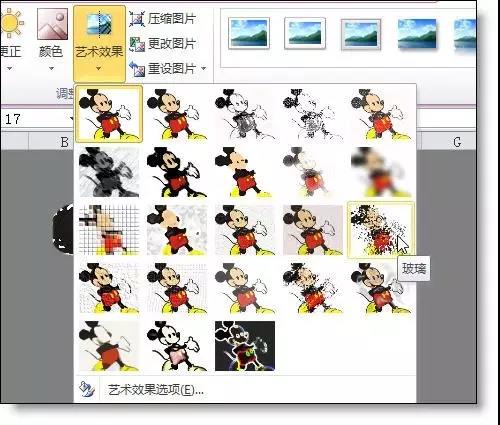
Task: Click the artistic effect options icon at bottom
Action: [x=87, y=389]
